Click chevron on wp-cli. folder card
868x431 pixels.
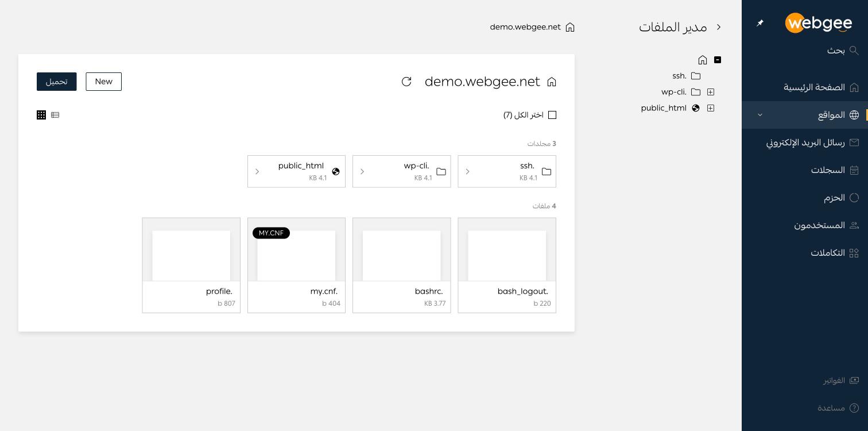click(x=362, y=171)
